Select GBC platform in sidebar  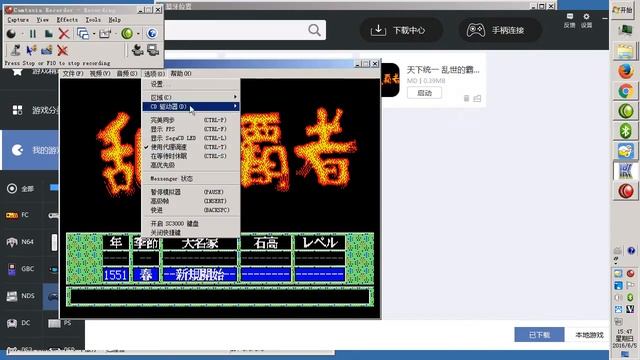tap(20, 269)
